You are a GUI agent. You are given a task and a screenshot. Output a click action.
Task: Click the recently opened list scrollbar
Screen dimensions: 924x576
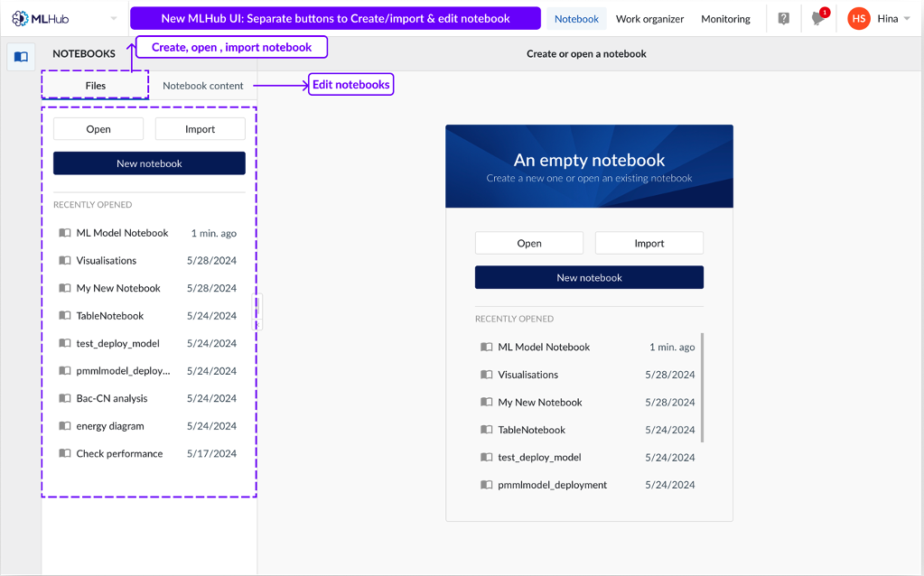(x=702, y=388)
